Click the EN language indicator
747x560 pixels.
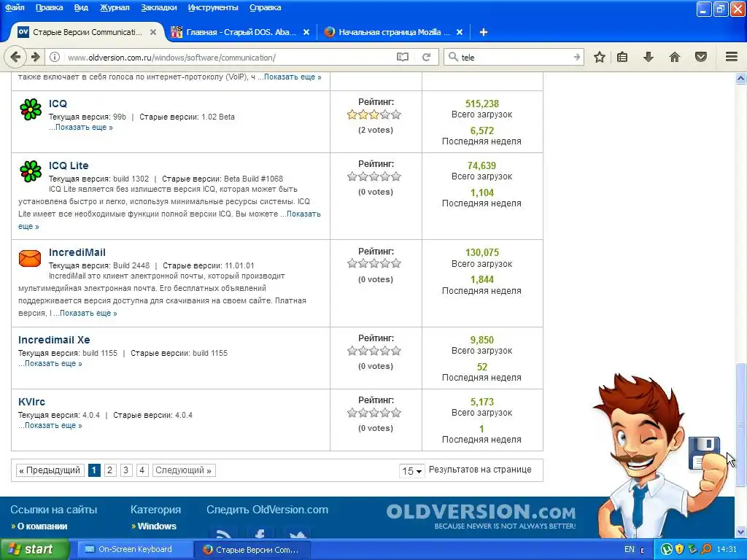click(x=630, y=550)
